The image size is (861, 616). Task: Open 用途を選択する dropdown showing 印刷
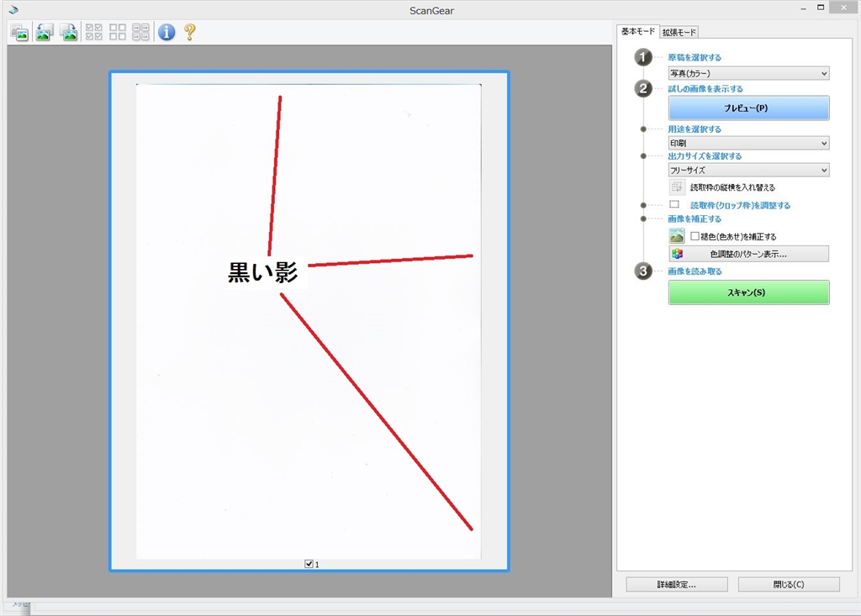pos(748,143)
